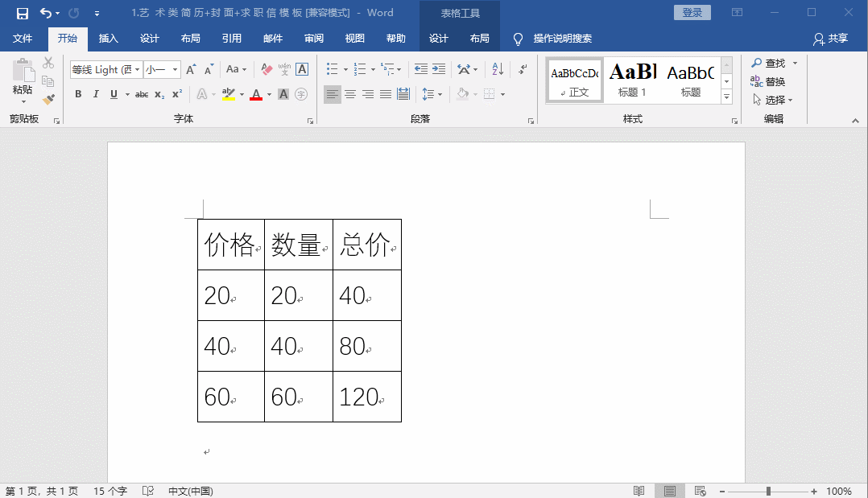Switch to Web Layout view
This screenshot has width=868, height=498.
pyautogui.click(x=700, y=491)
